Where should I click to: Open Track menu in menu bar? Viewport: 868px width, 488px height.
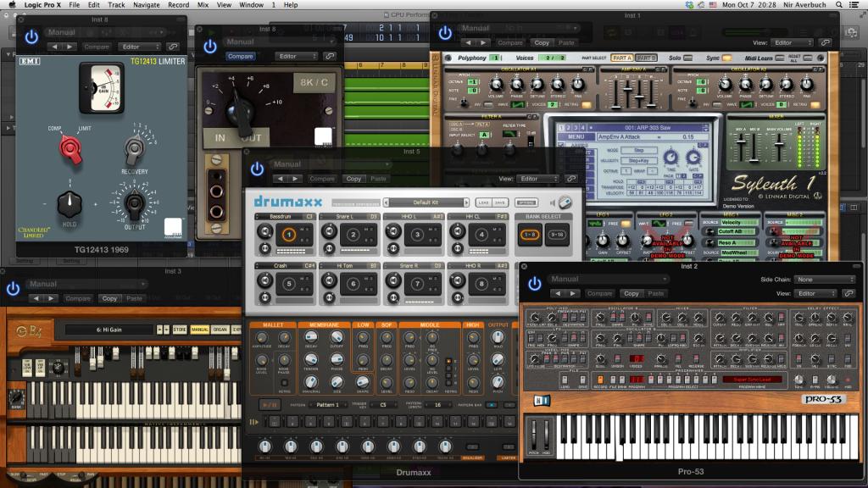pos(116,4)
